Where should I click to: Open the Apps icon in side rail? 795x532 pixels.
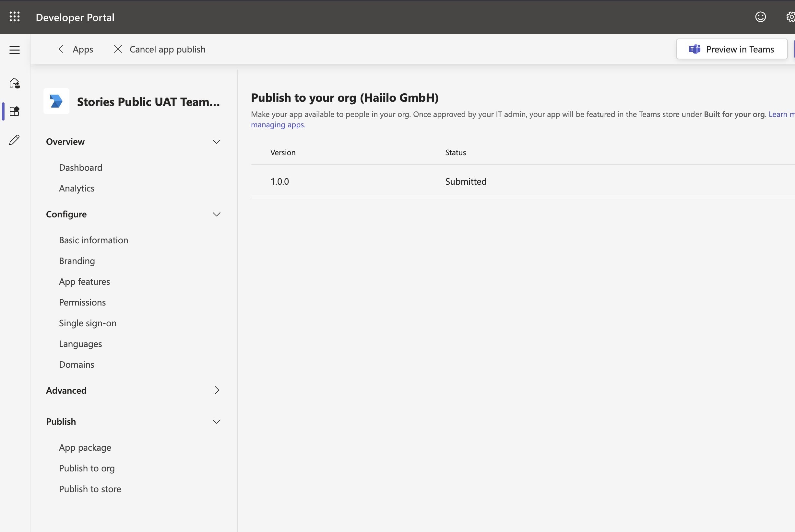point(15,111)
